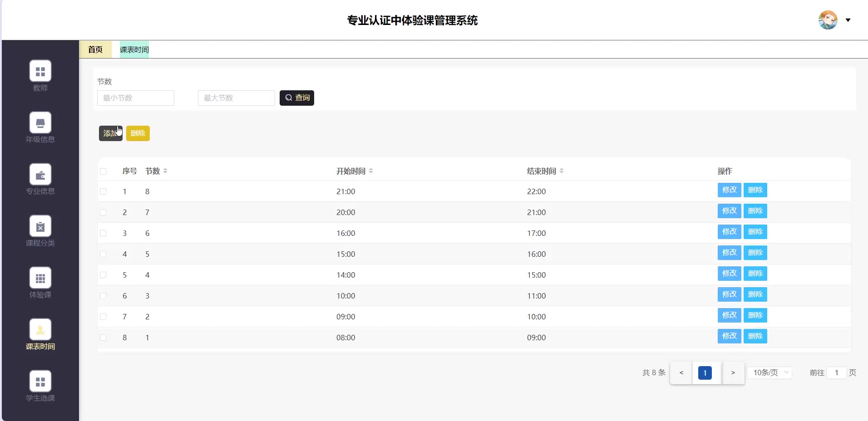Click 修改 for the 14:00 row

tap(730, 274)
